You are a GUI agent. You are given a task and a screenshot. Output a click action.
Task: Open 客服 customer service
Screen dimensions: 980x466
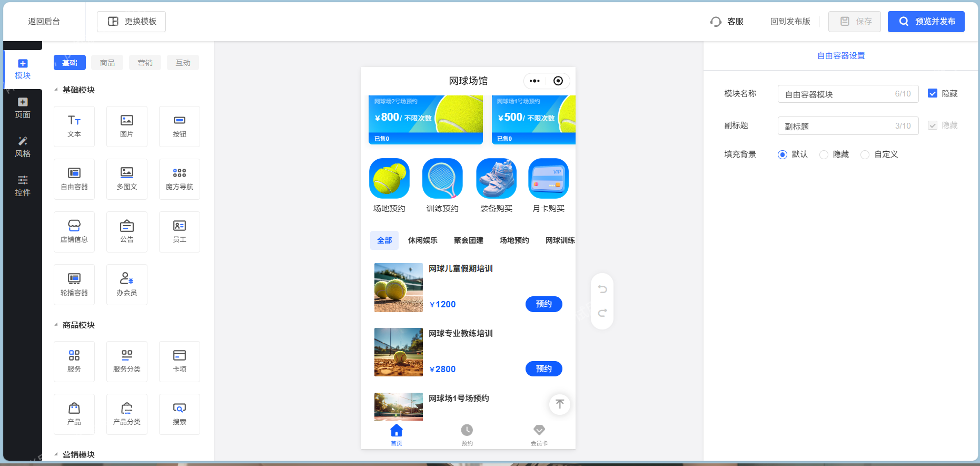point(727,22)
